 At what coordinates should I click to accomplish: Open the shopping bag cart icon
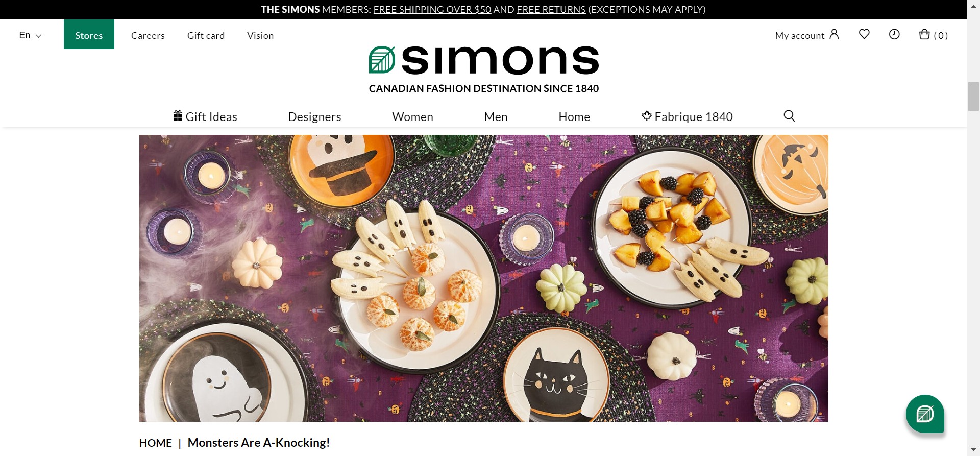(924, 34)
